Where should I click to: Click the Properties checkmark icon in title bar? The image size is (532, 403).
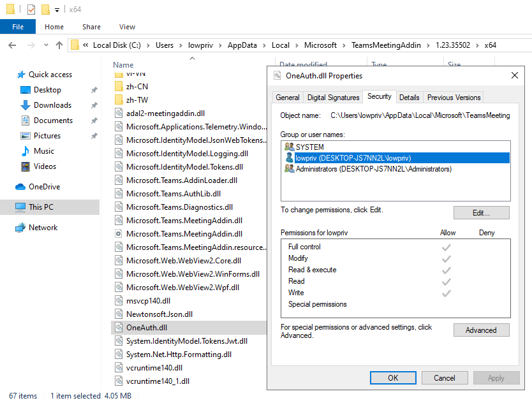click(31, 10)
